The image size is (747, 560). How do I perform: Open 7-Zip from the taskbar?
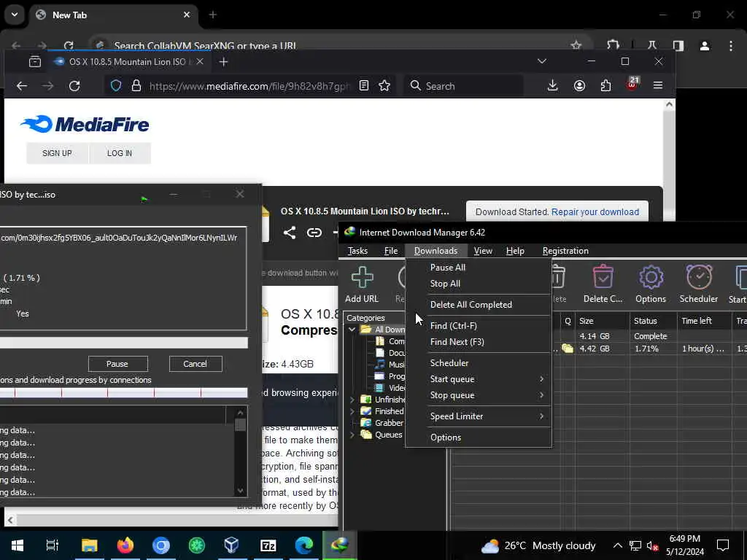click(x=268, y=545)
